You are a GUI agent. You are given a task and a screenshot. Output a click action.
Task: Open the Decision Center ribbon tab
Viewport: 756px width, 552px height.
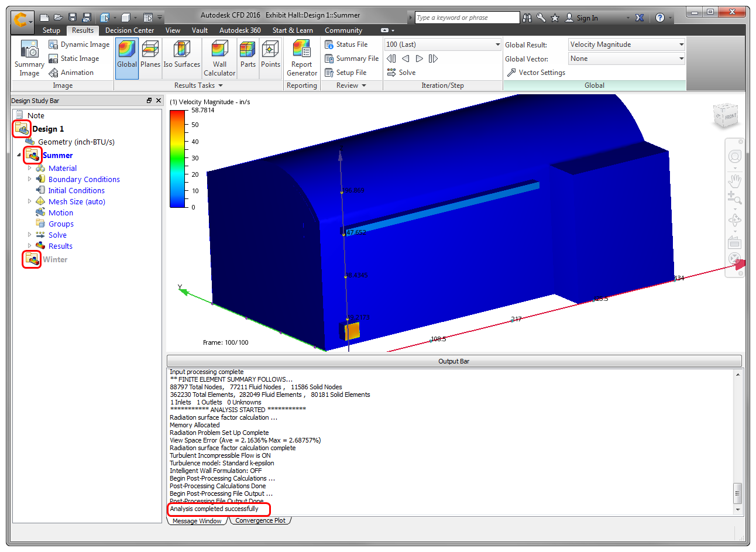tap(130, 30)
